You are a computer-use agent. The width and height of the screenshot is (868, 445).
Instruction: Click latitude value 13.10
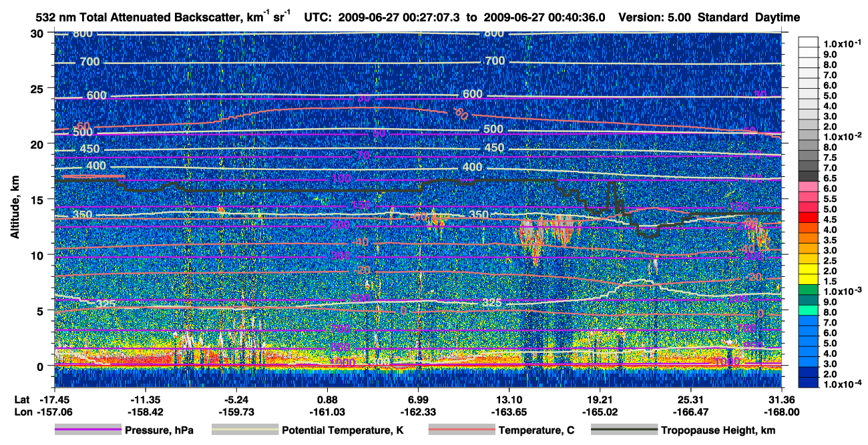[509, 400]
